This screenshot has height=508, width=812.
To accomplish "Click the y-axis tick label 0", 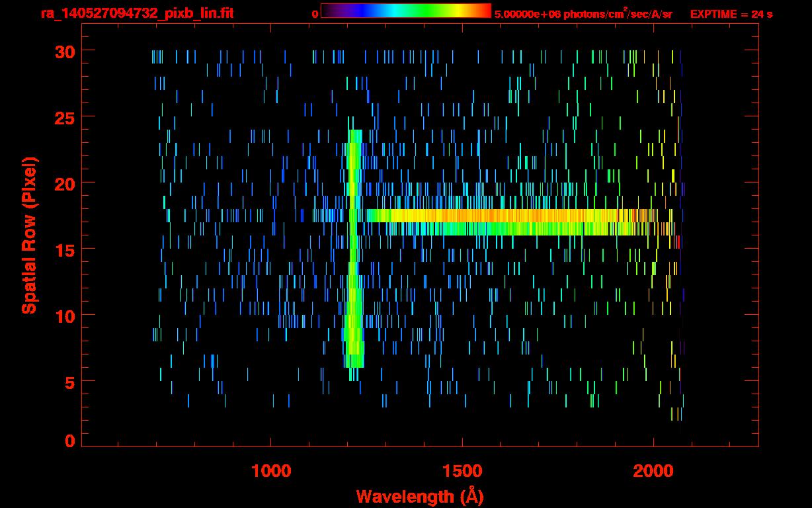I will (69, 441).
